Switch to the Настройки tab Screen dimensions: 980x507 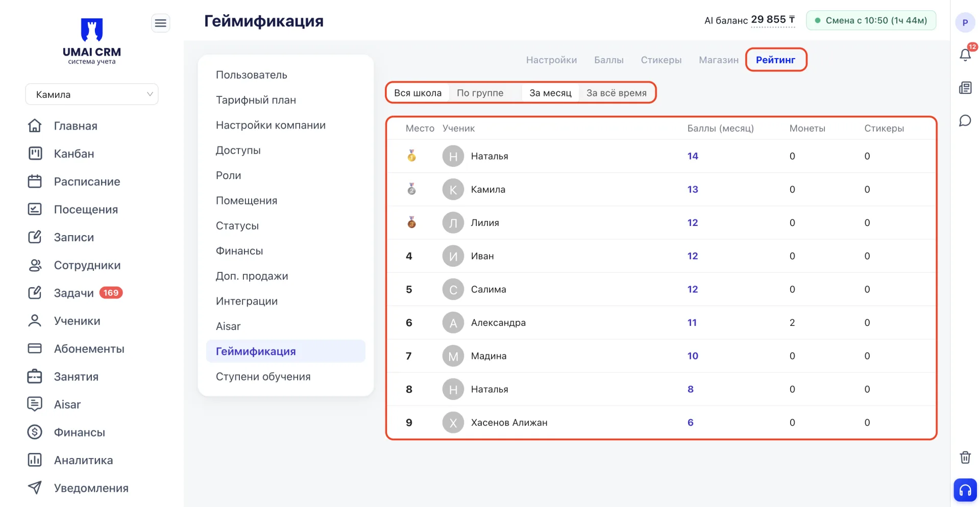click(x=551, y=60)
